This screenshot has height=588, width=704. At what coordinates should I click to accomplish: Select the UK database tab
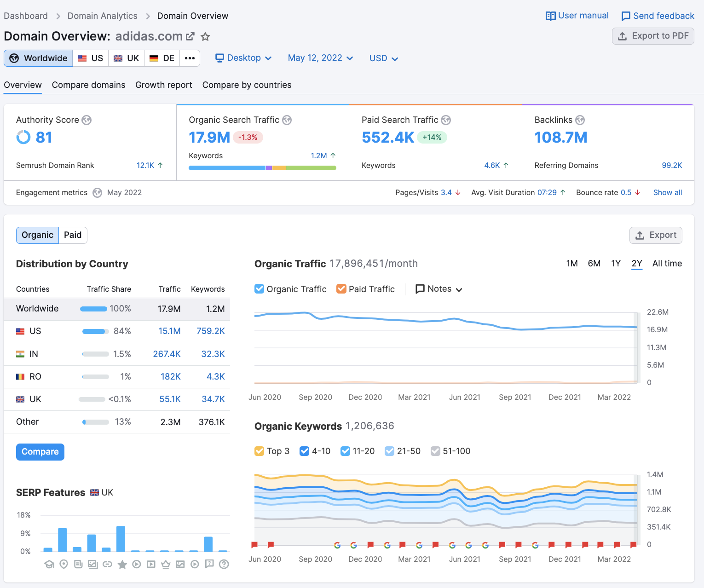coord(127,58)
